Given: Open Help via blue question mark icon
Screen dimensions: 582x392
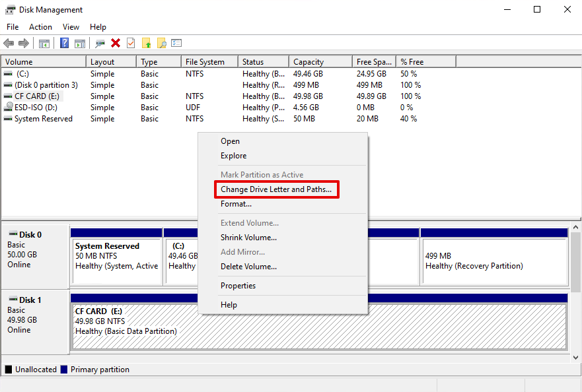Looking at the screenshot, I should (64, 43).
